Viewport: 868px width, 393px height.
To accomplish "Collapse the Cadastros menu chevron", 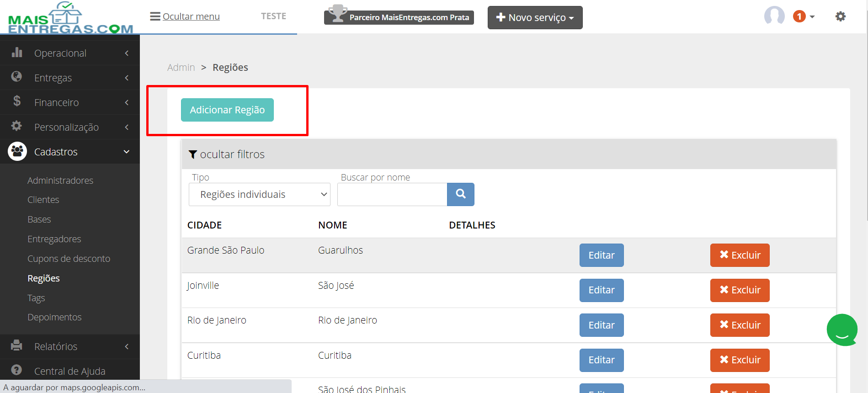I will (127, 152).
